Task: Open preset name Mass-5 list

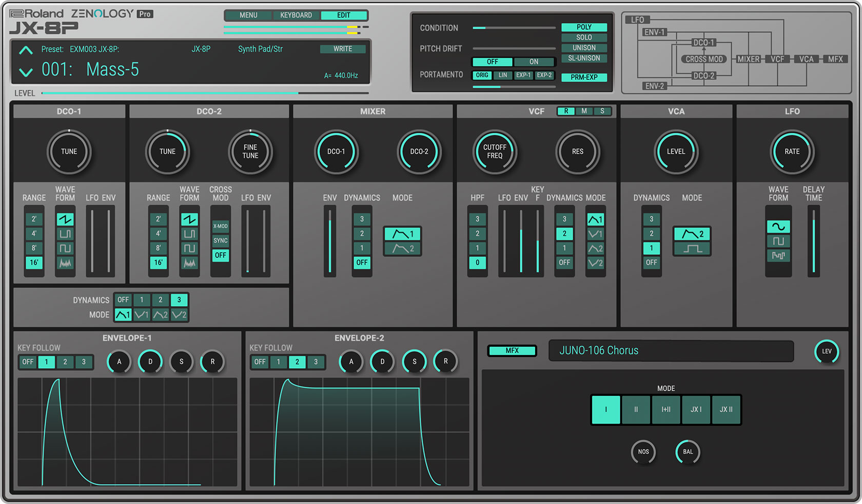Action: tap(112, 69)
